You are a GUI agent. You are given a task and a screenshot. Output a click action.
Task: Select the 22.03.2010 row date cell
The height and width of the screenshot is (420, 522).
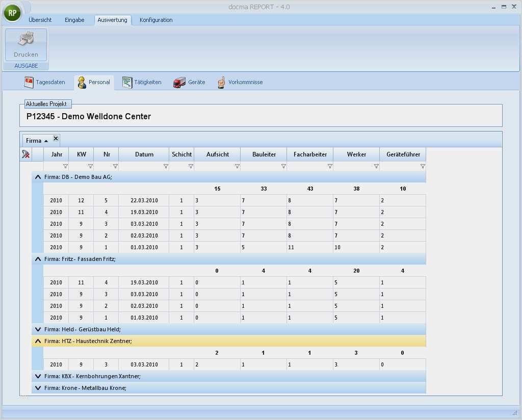click(144, 200)
